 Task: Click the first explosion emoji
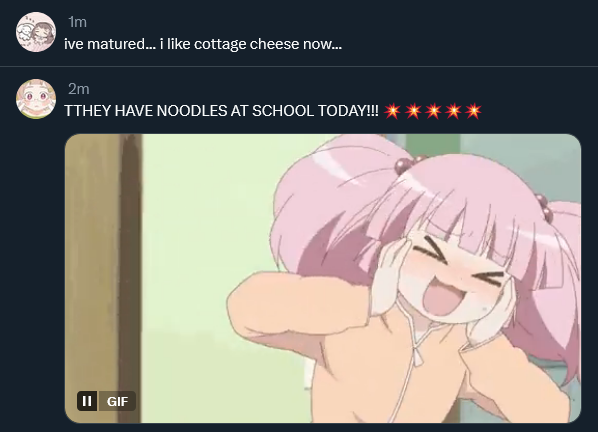392,111
